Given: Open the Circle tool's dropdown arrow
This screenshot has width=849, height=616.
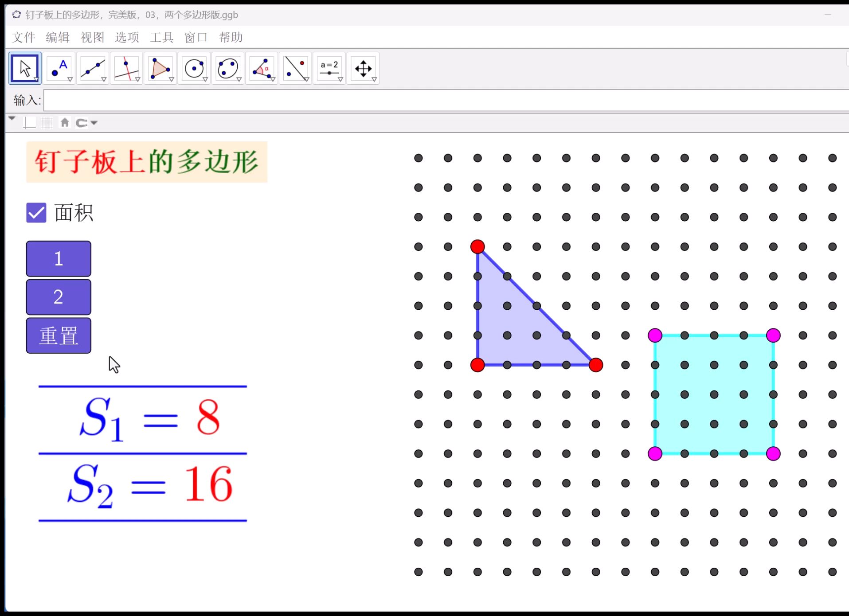Looking at the screenshot, I should click(x=205, y=80).
